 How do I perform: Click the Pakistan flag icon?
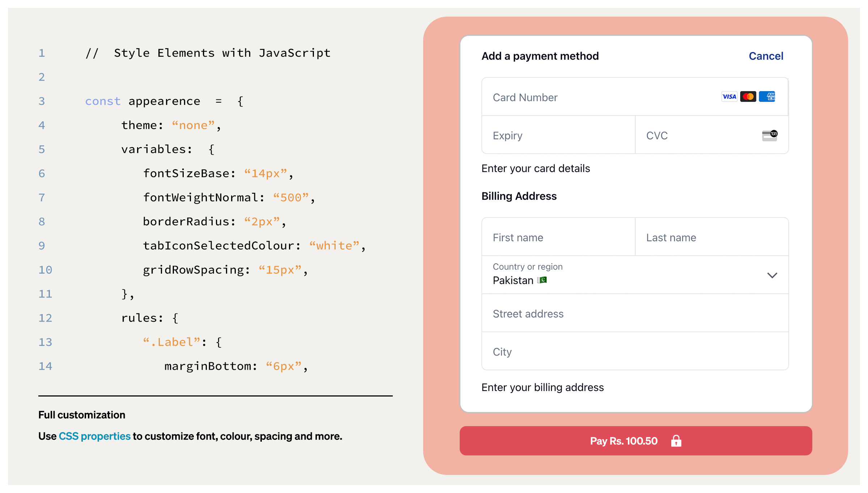point(542,280)
